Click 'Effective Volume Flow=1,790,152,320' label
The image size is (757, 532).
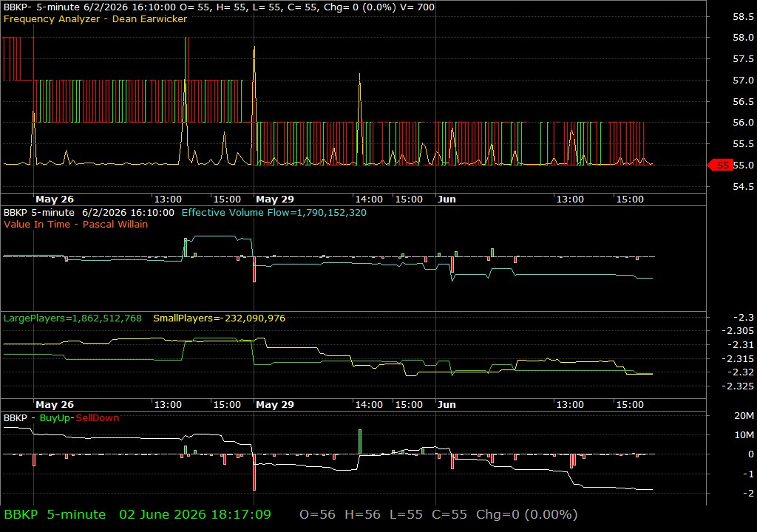point(274,212)
